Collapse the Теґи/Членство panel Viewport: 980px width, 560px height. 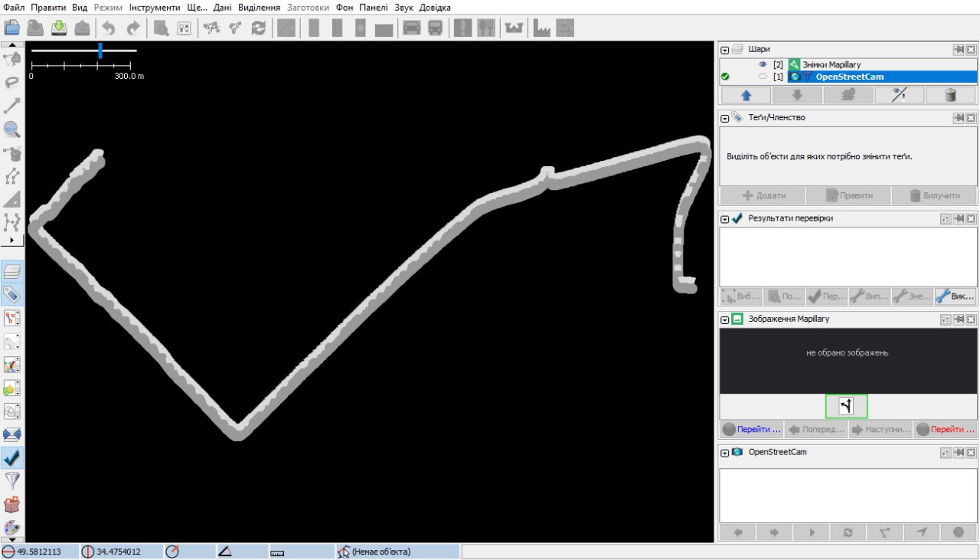[x=724, y=118]
